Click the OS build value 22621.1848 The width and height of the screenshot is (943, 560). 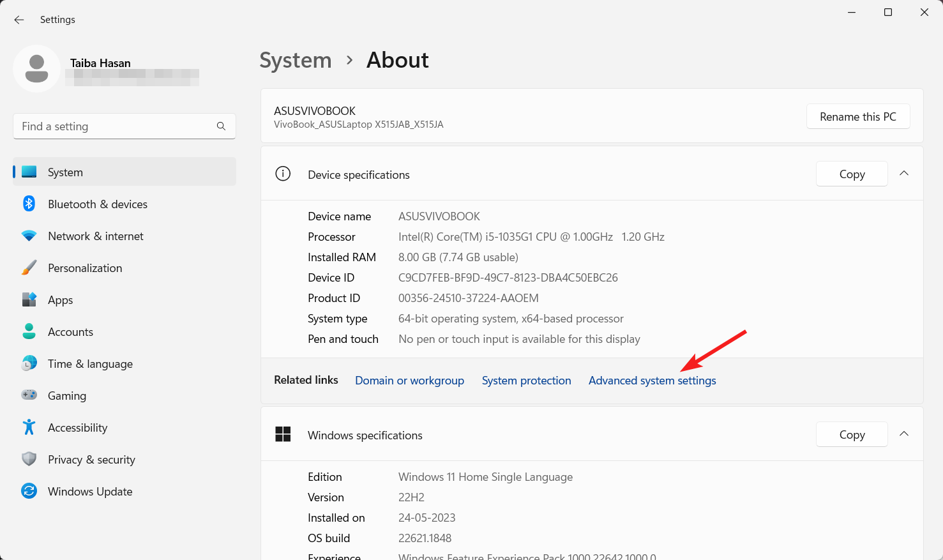(x=425, y=538)
